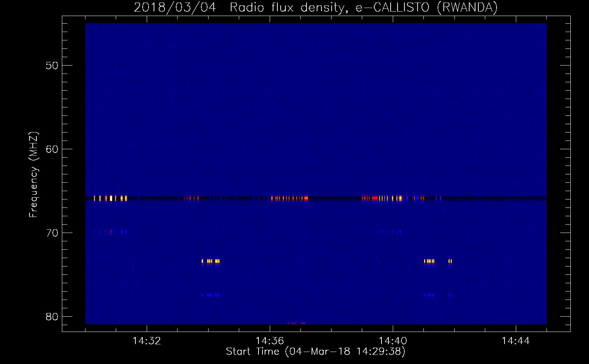Click the plot title 'Radio flux density, e-CALLISTO (RWANDA)'

point(364,8)
